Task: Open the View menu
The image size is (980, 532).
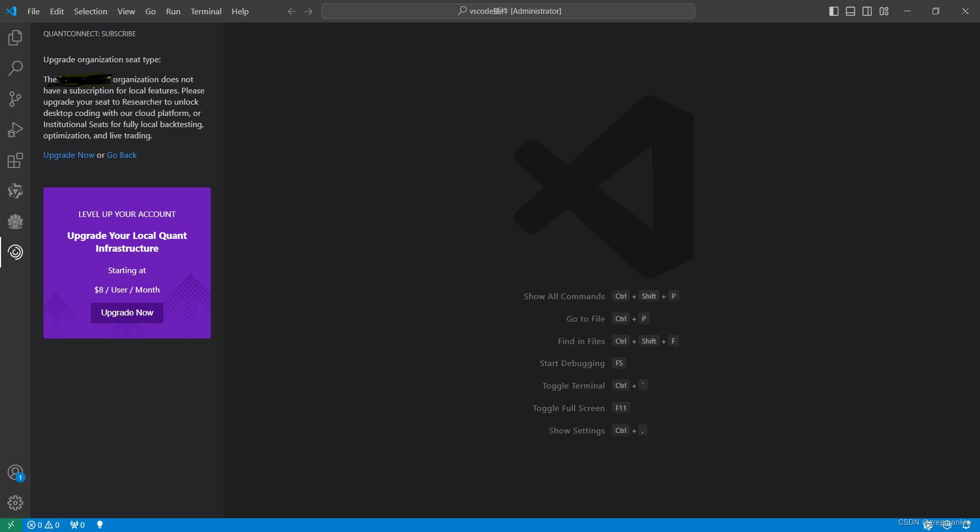Action: pos(126,11)
